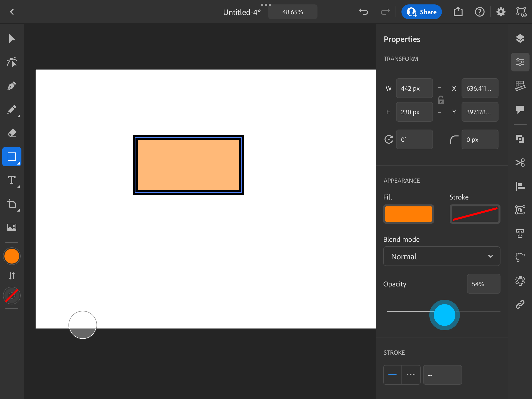Choose the Type tool
This screenshot has width=532, height=399.
tap(12, 181)
